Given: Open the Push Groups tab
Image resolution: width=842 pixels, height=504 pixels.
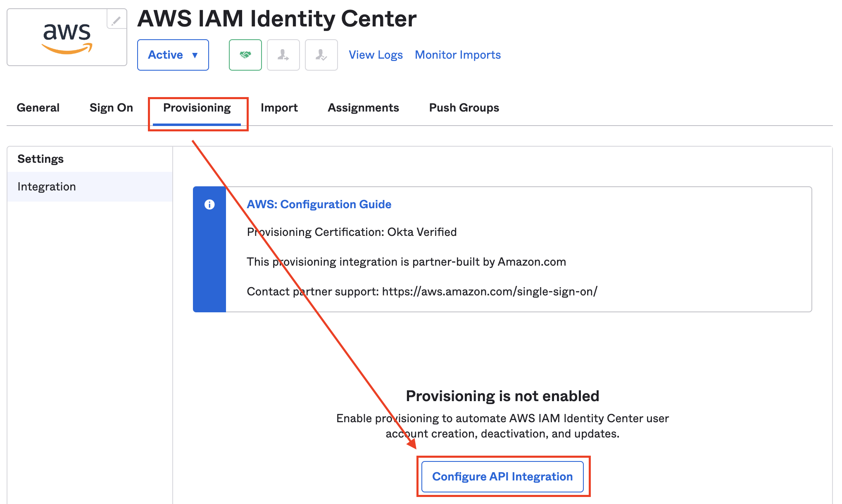Looking at the screenshot, I should (x=464, y=108).
